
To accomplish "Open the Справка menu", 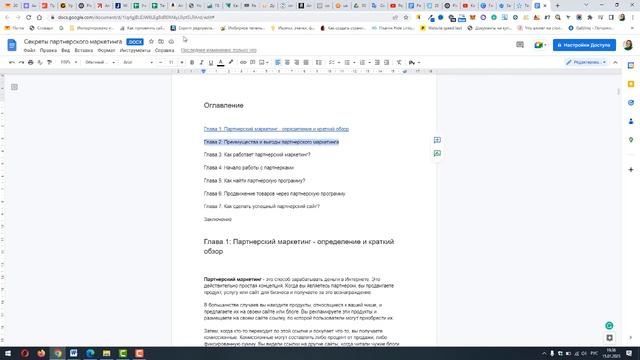I will point(164,50).
